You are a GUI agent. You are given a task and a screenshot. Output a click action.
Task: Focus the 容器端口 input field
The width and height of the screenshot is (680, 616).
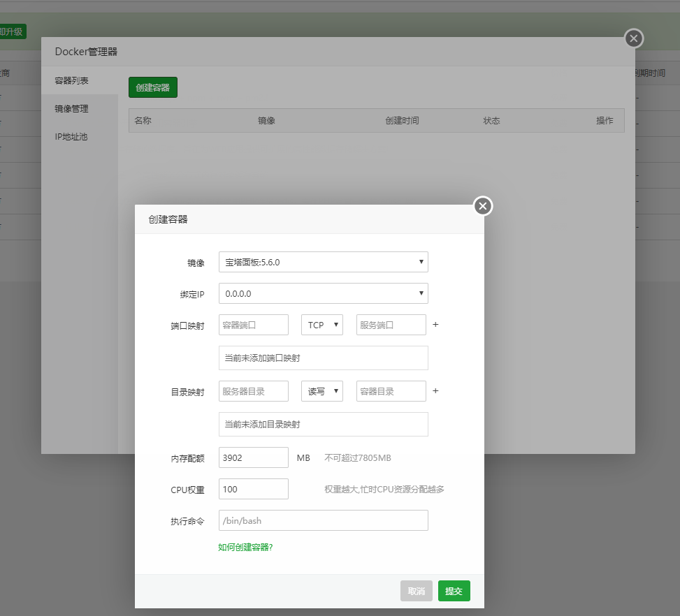(253, 325)
